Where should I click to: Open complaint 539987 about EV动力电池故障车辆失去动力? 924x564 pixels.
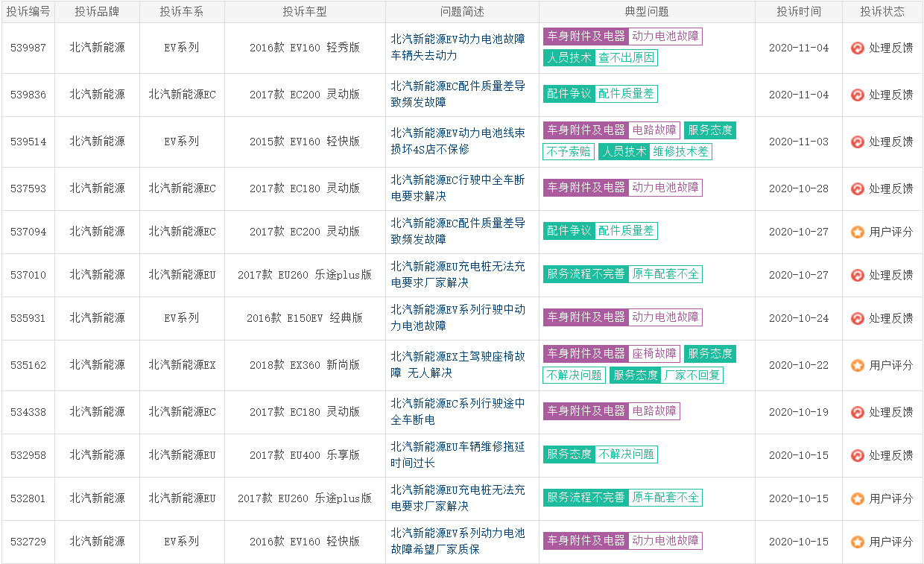458,47
